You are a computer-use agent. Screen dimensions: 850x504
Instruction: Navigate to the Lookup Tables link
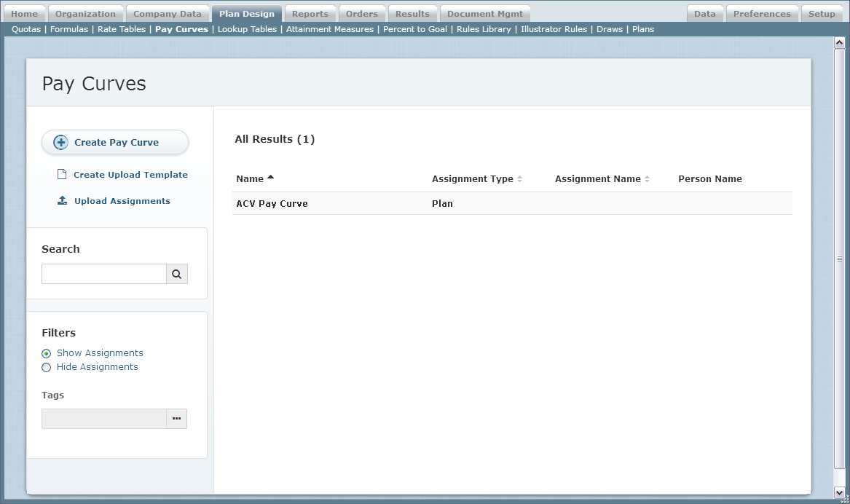pos(247,29)
